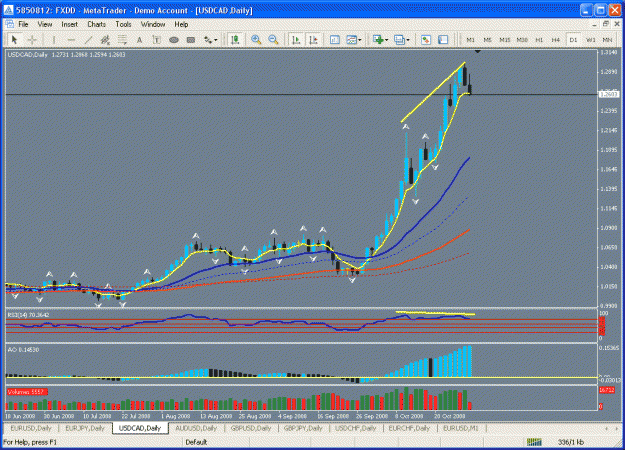Switch timeframe to M5
The width and height of the screenshot is (625, 450).
487,40
